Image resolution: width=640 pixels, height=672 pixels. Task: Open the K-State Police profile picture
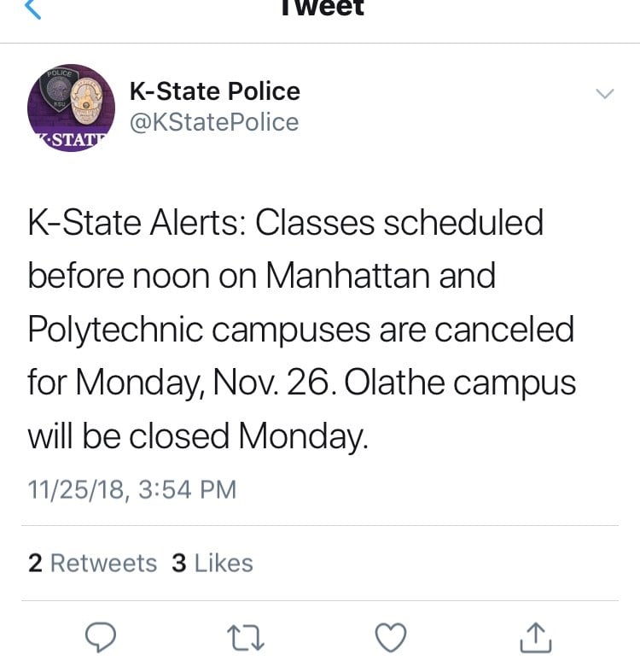tap(71, 108)
